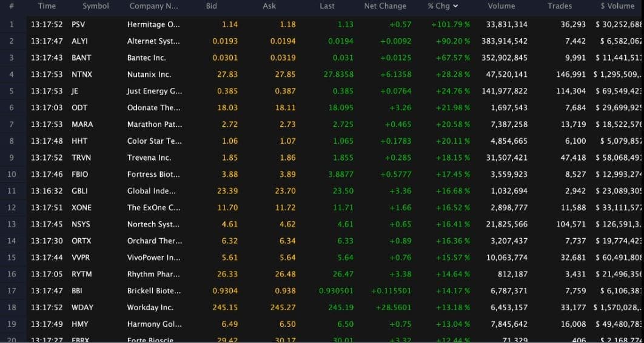Click volume value 47,520,141
The image size is (644, 343).
[x=506, y=75]
